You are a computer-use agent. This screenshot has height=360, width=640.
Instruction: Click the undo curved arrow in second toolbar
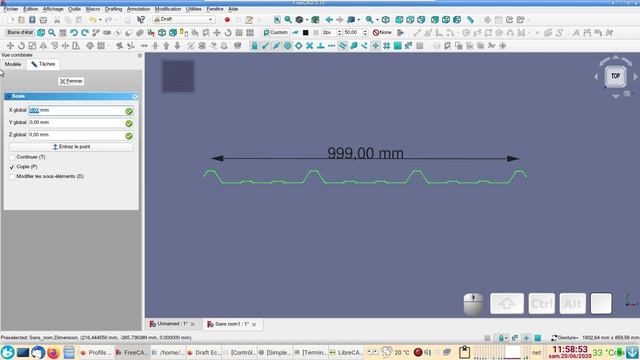point(74,33)
